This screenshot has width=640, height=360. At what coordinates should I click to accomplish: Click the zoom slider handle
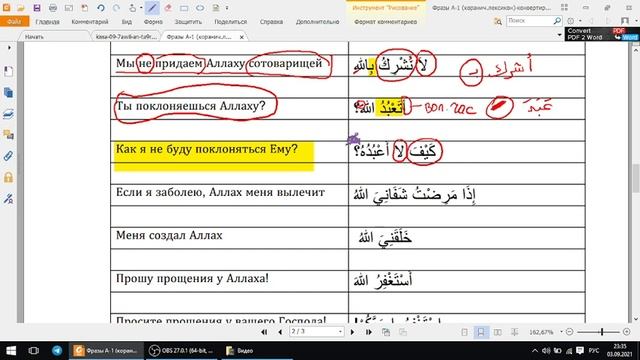602,332
